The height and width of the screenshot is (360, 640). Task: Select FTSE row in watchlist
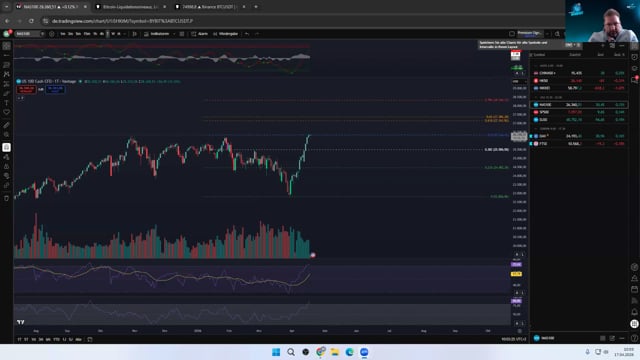(x=578, y=144)
